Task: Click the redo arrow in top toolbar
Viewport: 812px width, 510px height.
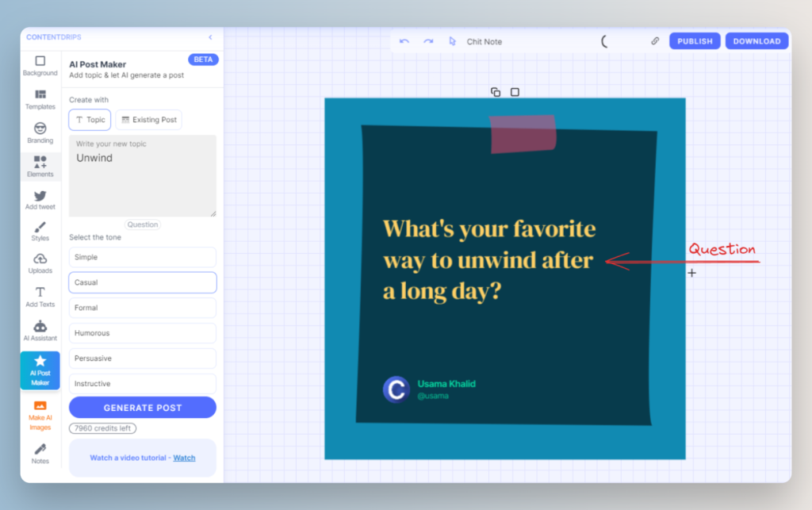Action: pyautogui.click(x=428, y=41)
